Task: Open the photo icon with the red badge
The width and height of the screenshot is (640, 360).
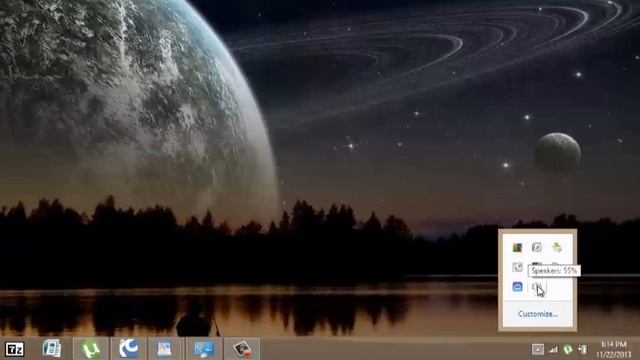Action: pyautogui.click(x=242, y=349)
